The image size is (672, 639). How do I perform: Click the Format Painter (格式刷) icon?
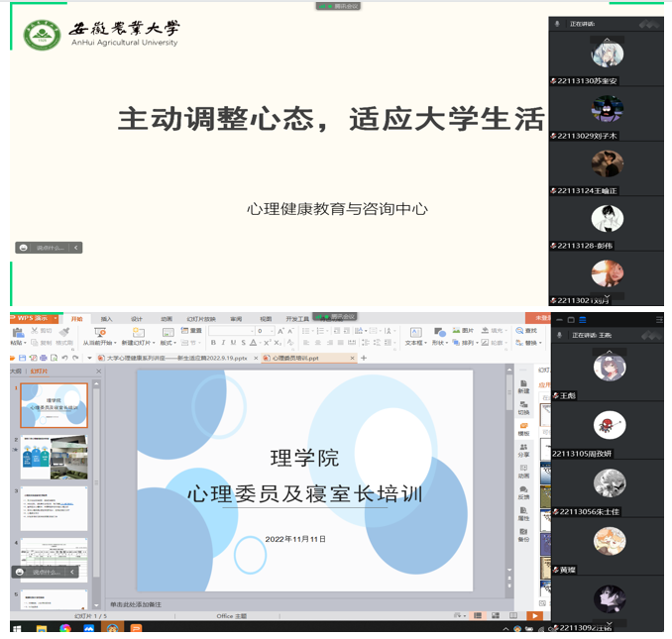64,342
